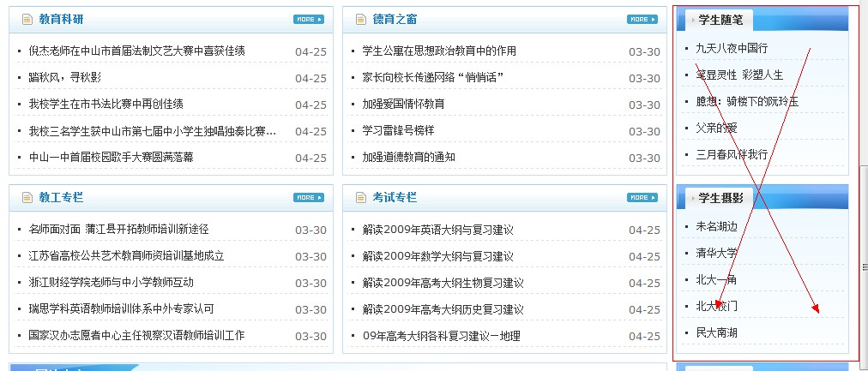Open MORE in the 教育科研 section

[308, 19]
